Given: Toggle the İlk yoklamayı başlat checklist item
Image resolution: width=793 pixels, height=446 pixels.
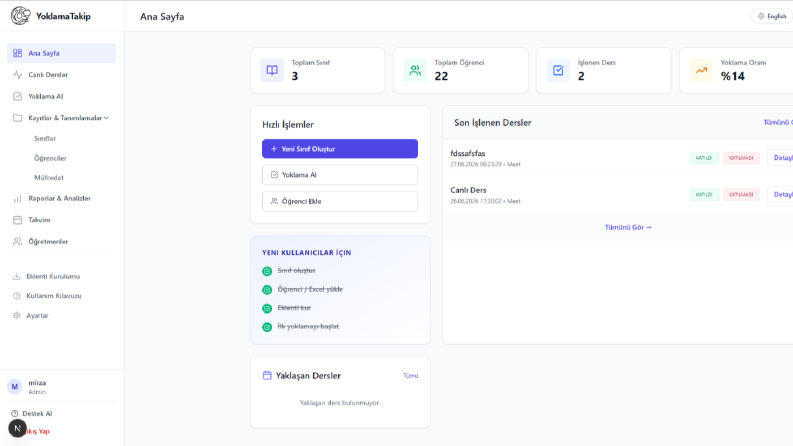Looking at the screenshot, I should (x=267, y=327).
